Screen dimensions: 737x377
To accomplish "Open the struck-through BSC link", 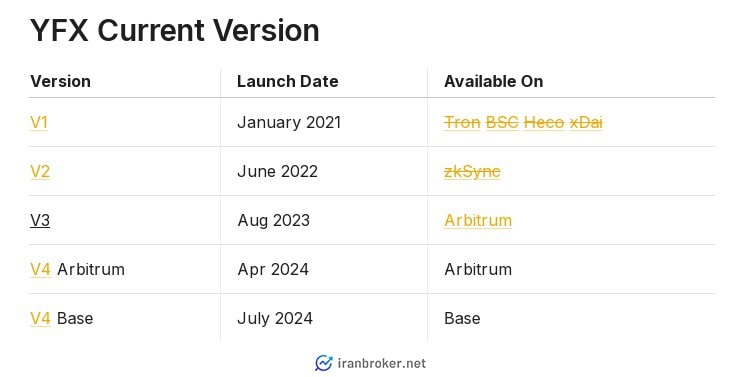I will [x=502, y=123].
